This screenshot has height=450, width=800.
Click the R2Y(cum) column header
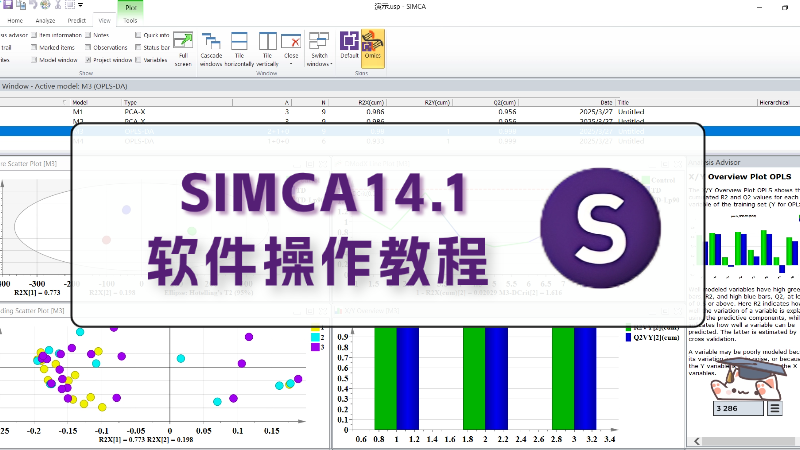coord(437,103)
